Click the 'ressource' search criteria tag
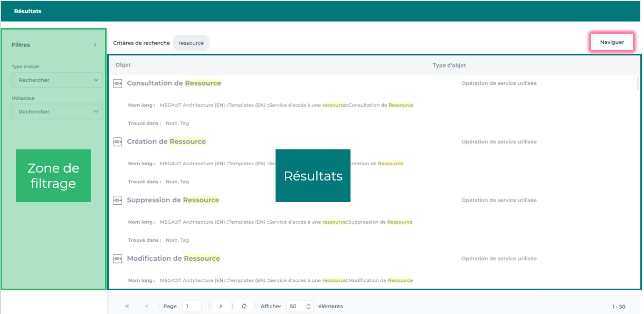Viewport: 644px width, 314px height. pos(191,43)
